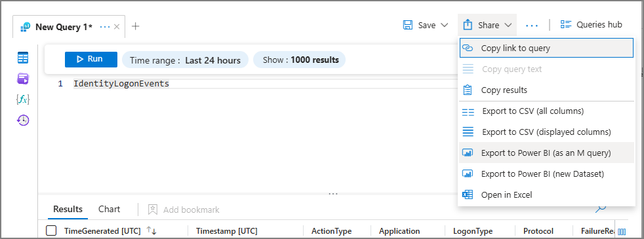Image resolution: width=644 pixels, height=239 pixels.
Task: Choose Export to CSV (displayed columns)
Action: pyautogui.click(x=546, y=132)
